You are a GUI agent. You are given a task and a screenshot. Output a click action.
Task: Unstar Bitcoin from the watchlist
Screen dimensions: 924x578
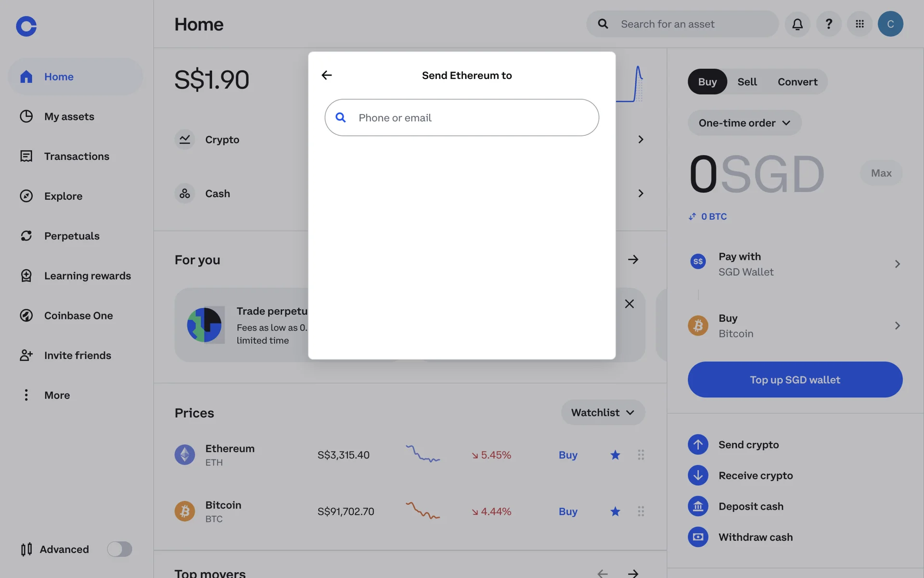[x=615, y=512]
